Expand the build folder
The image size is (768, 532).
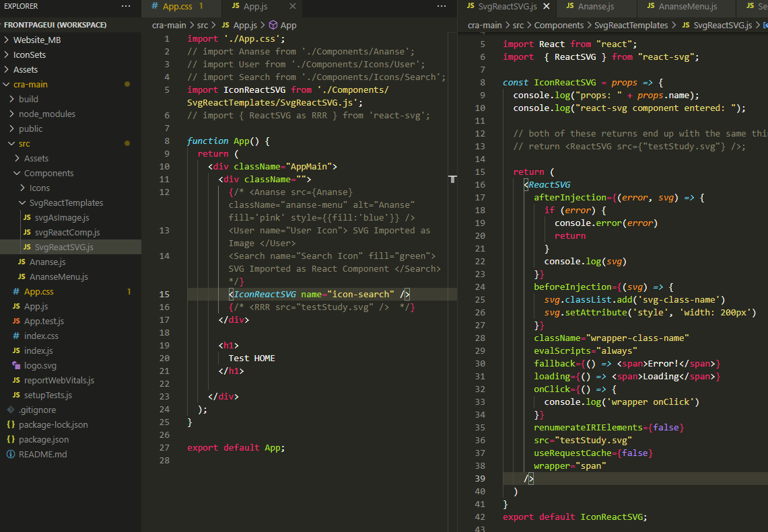click(x=71, y=99)
